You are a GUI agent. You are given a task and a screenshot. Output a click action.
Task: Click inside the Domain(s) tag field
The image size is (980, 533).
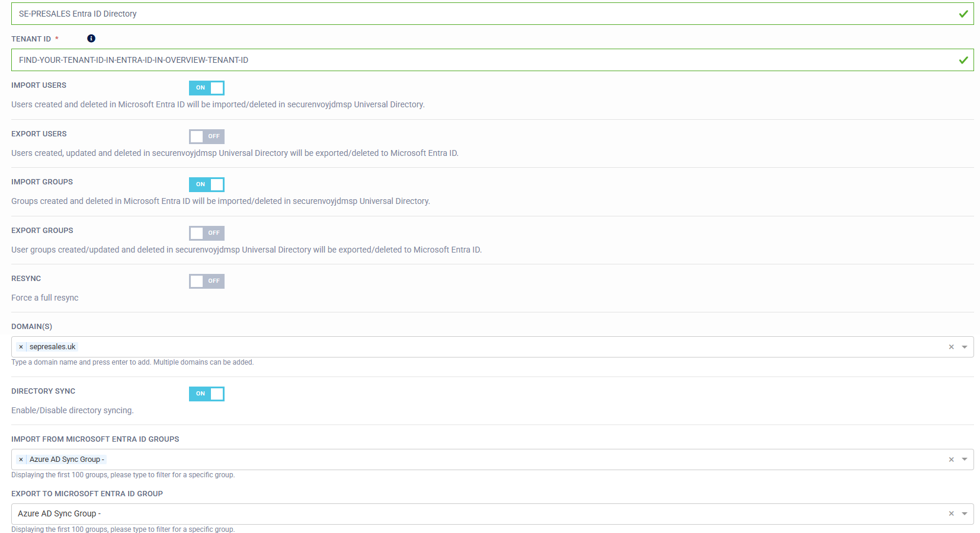tap(492, 347)
